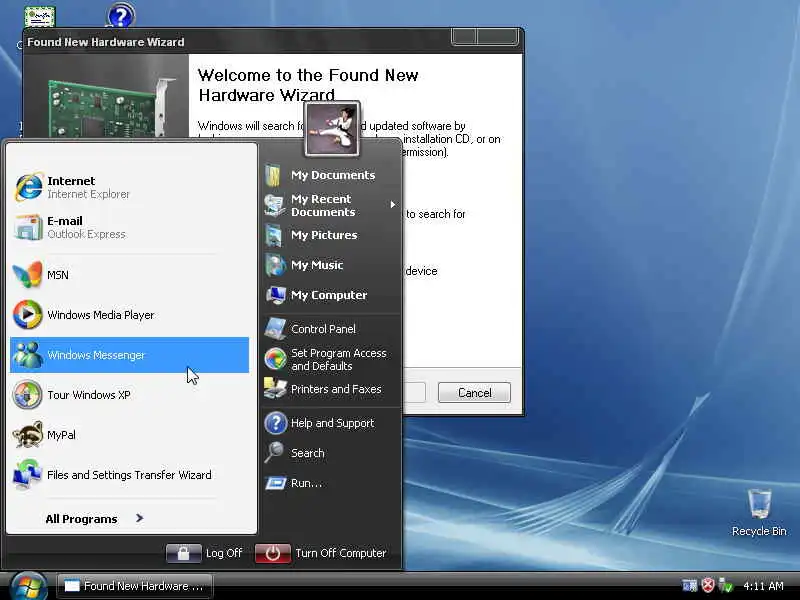Click the MSN butterfly icon
The height and width of the screenshot is (600, 800).
[27, 274]
